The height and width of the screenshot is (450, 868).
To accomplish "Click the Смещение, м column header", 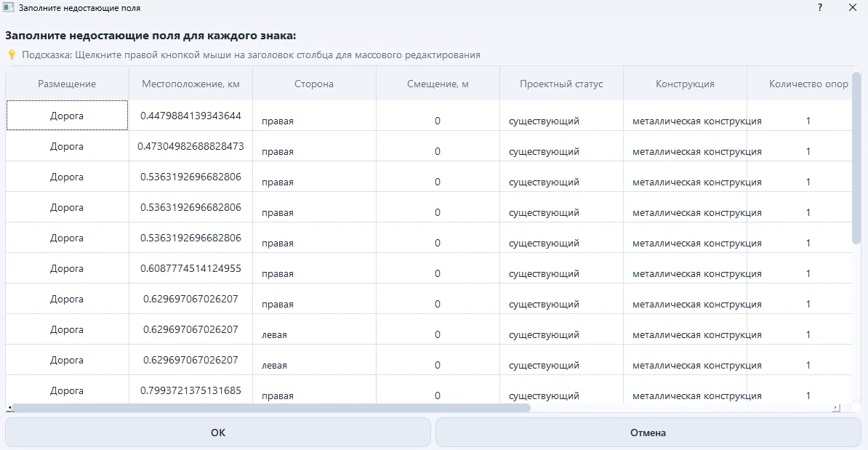I will click(x=438, y=84).
